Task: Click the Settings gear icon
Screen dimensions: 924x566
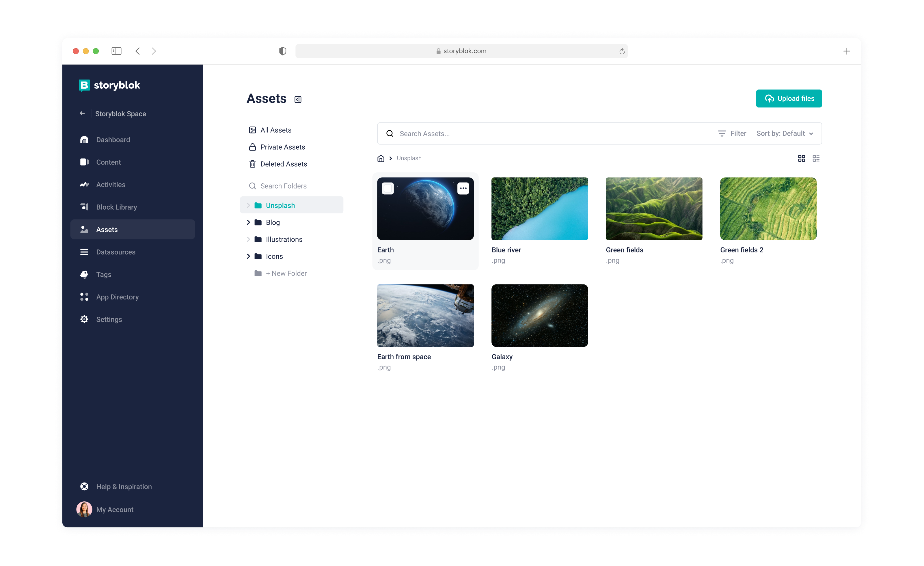Action: tap(84, 319)
